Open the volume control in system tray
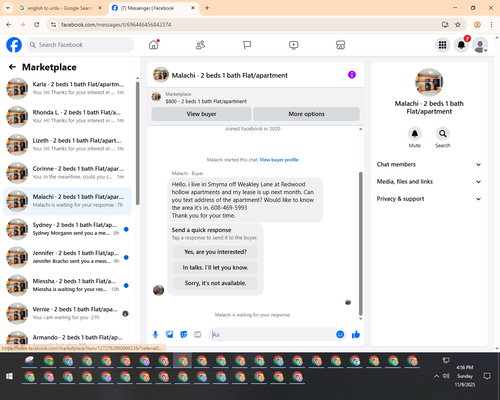500x400 pixels. pos(446,376)
